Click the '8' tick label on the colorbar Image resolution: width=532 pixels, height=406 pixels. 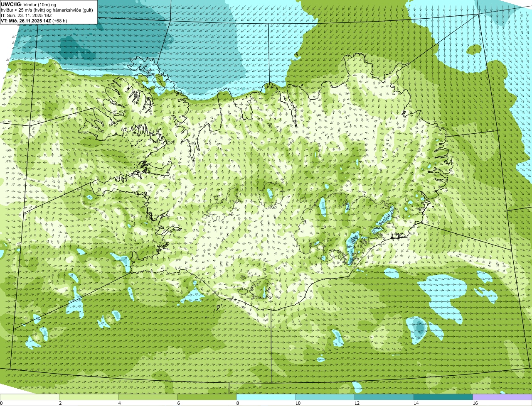[237, 403]
